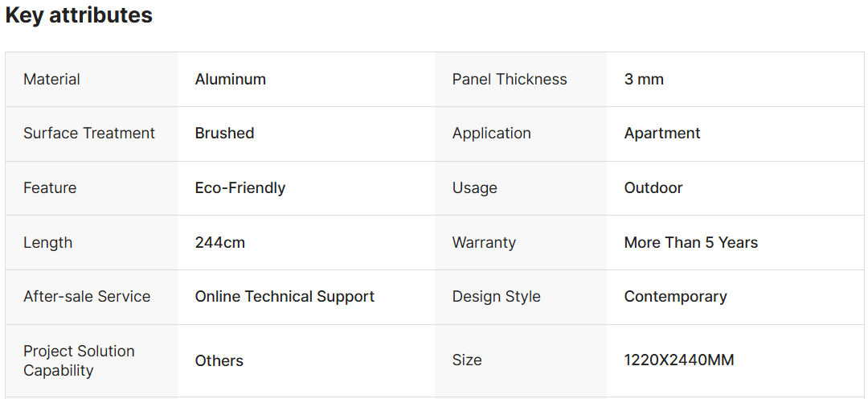Click the Aluminum material value
Screen dimensions: 868x399
[x=230, y=79]
